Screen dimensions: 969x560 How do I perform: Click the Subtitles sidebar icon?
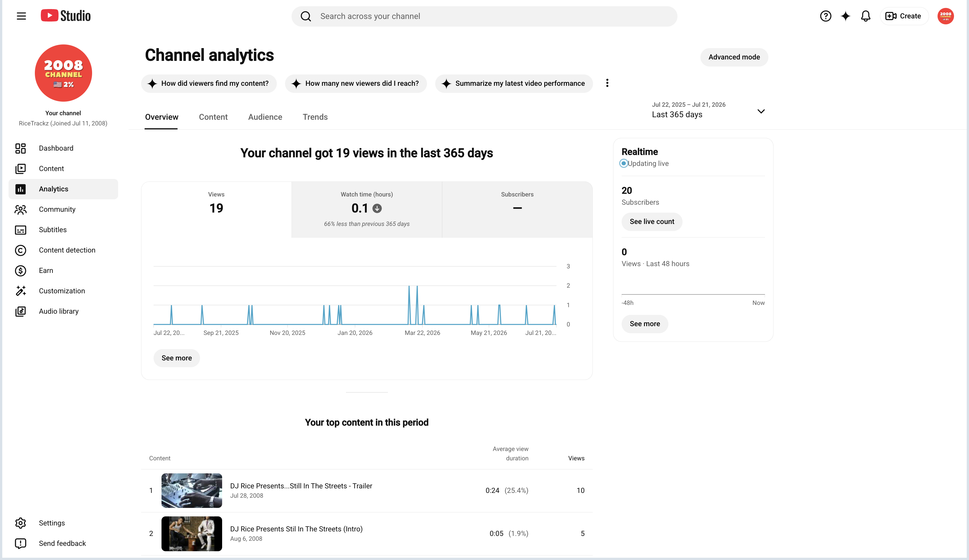click(20, 230)
